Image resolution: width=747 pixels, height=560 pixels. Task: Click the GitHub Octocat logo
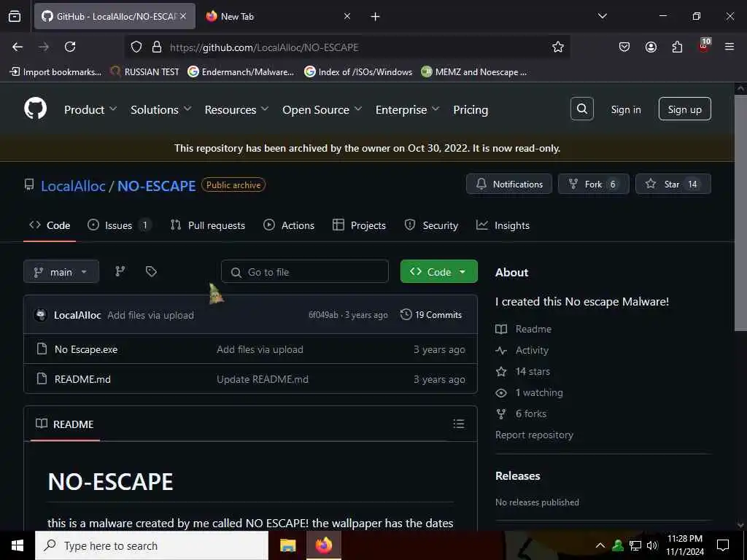[36, 109]
